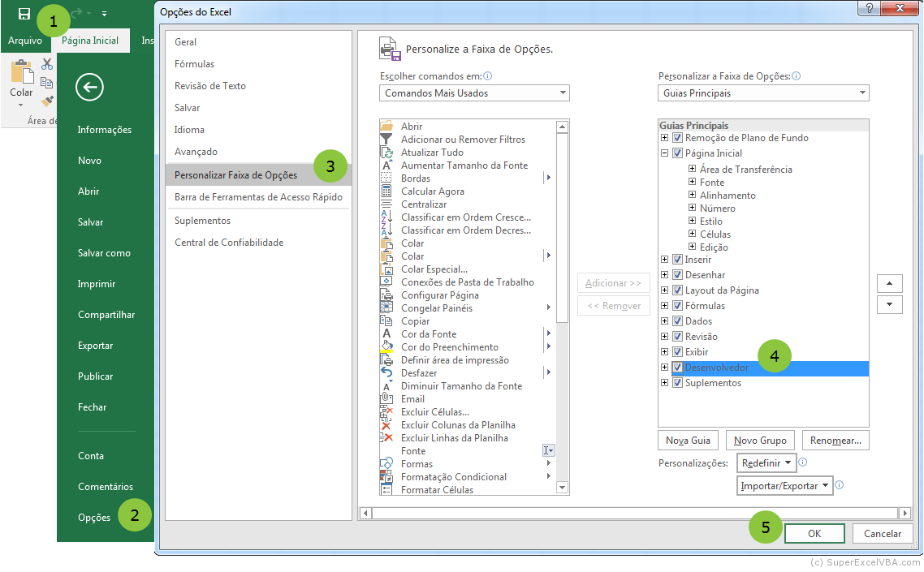The width and height of the screenshot is (924, 572).
Task: Click the back arrow in backstage menu
Action: pyautogui.click(x=89, y=88)
